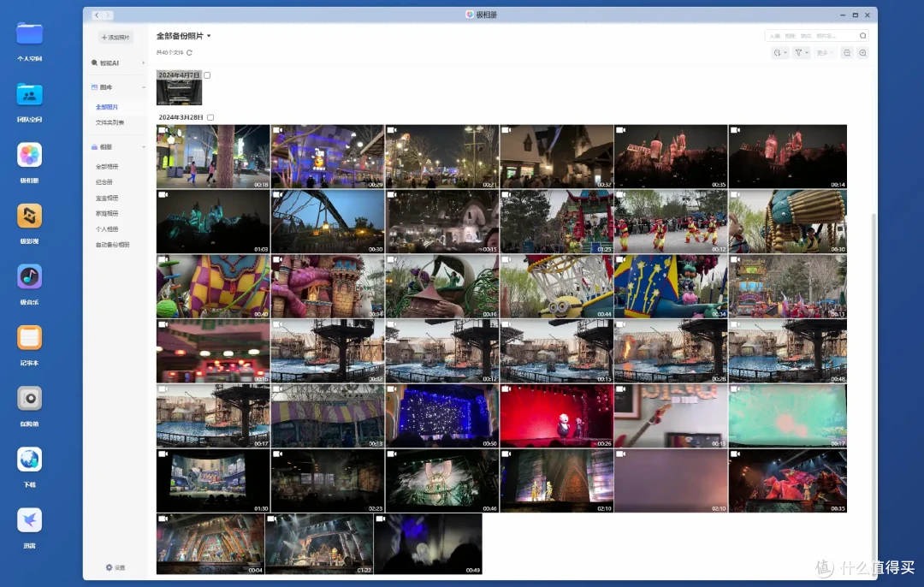
Task: Open the 全部备份照片 dropdown
Action: tap(183, 36)
